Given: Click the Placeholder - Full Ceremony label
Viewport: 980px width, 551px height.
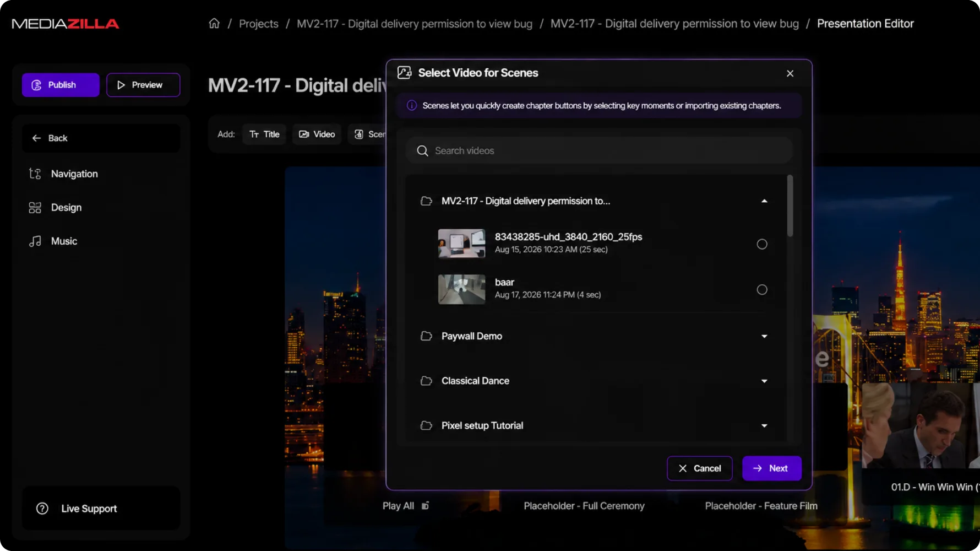Looking at the screenshot, I should tap(584, 506).
